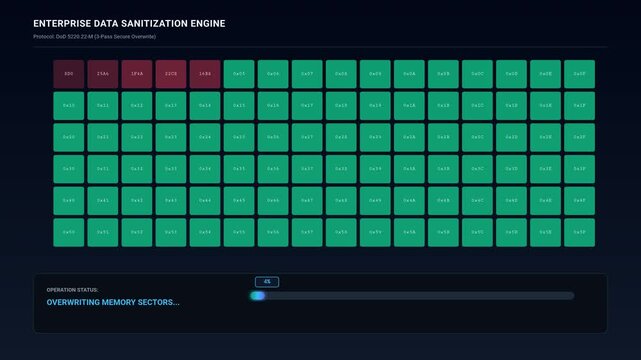Select memory sector 0x4A
The height and width of the screenshot is (360, 641).
[x=409, y=201]
